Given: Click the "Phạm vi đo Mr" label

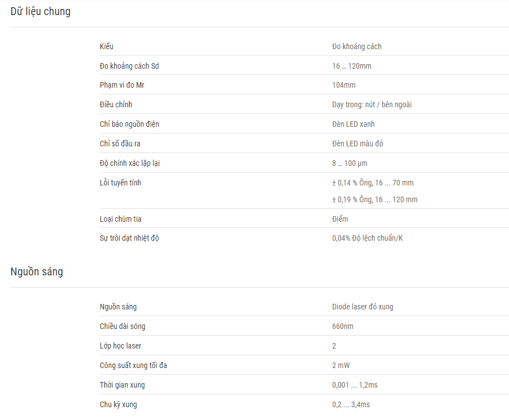Looking at the screenshot, I should click(122, 85).
